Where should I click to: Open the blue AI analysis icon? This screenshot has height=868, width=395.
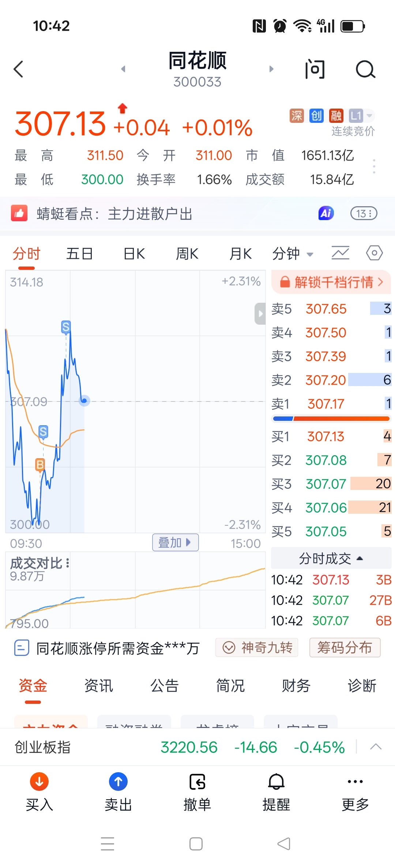point(326,213)
